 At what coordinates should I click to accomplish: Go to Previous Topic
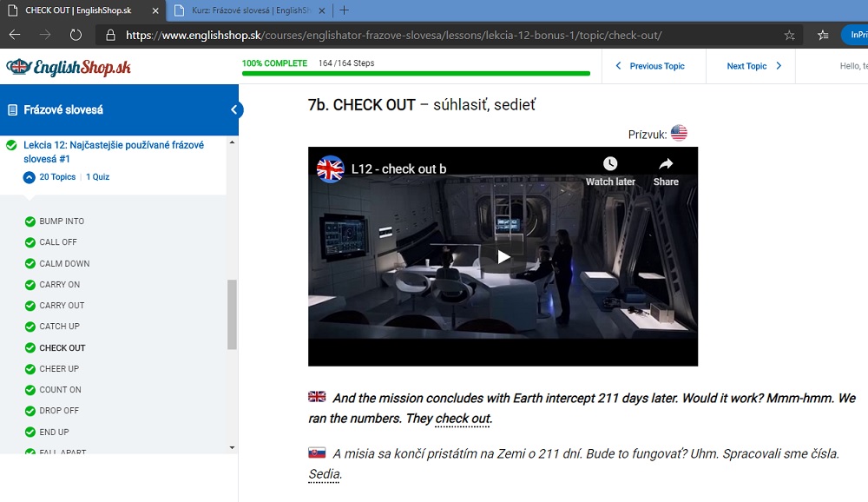pyautogui.click(x=650, y=66)
